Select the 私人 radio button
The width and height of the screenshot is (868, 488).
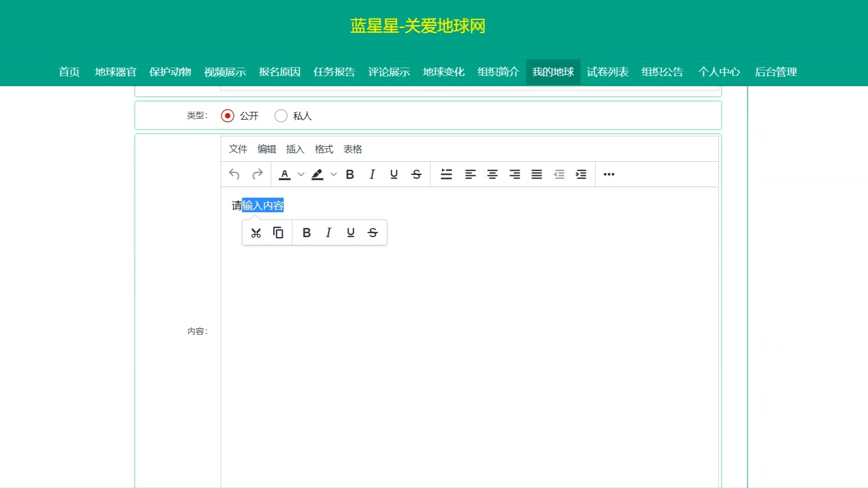click(x=281, y=115)
